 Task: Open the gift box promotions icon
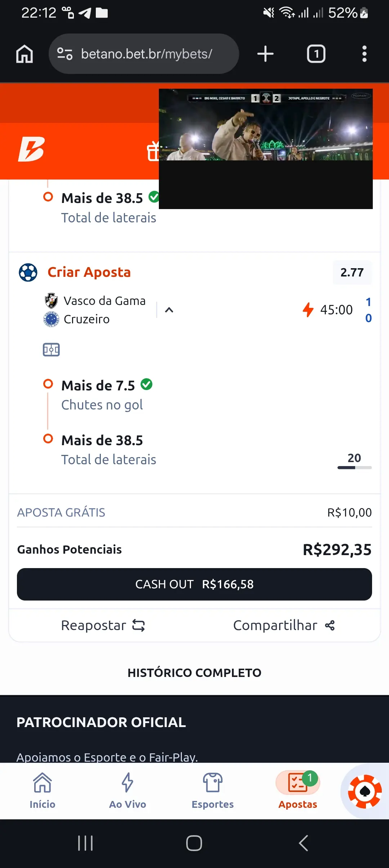153,151
